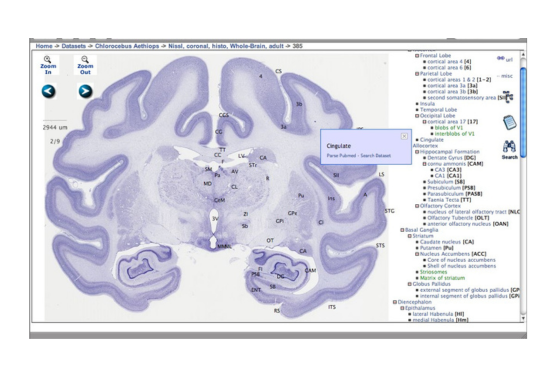Go to Home in breadcrumb
Screen dimensions: 556x380
point(44,46)
